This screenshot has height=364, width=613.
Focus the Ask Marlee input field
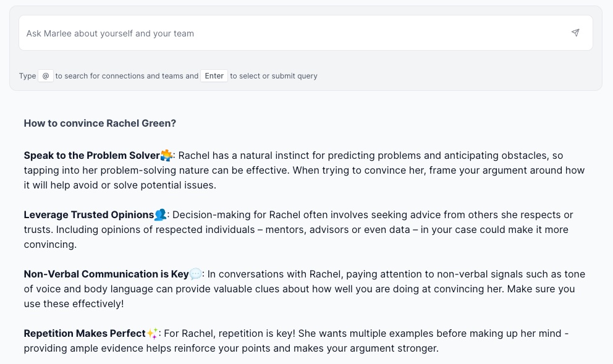290,33
